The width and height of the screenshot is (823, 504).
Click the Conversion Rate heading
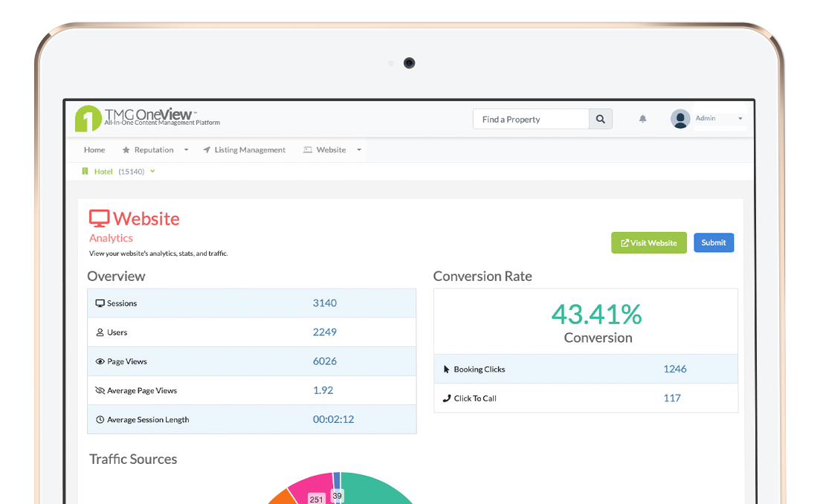tap(482, 276)
